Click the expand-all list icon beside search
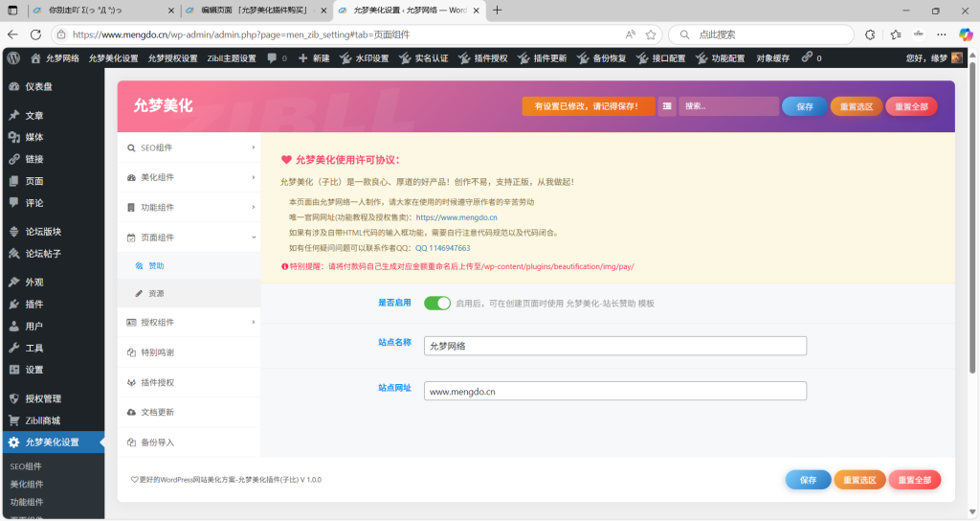 [x=667, y=106]
